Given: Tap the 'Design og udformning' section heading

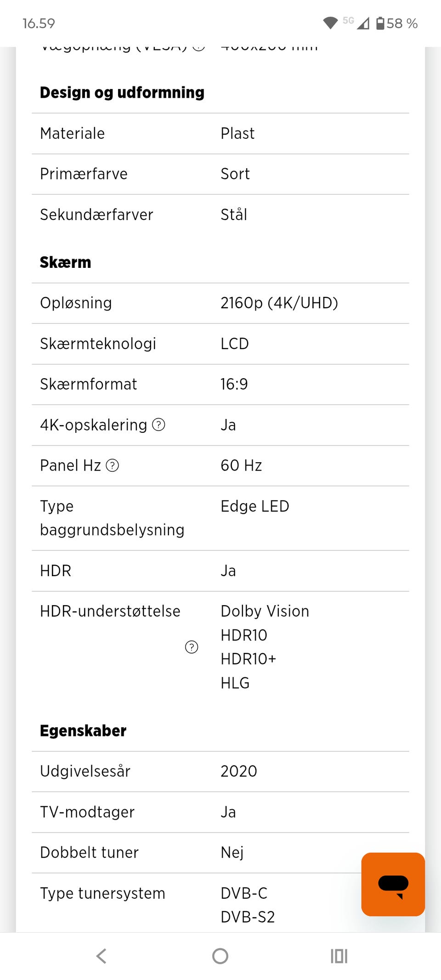Looking at the screenshot, I should (122, 92).
